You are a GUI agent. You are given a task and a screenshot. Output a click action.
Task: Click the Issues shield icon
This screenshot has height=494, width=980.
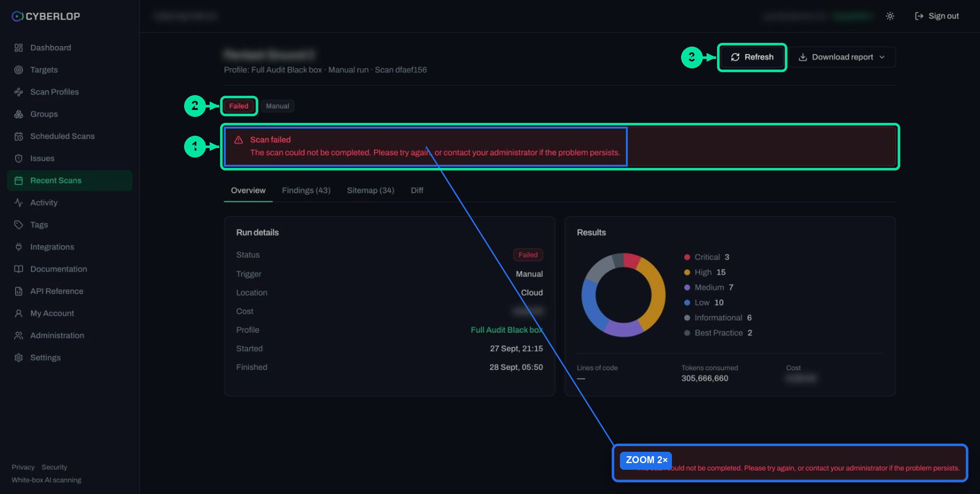pos(18,158)
